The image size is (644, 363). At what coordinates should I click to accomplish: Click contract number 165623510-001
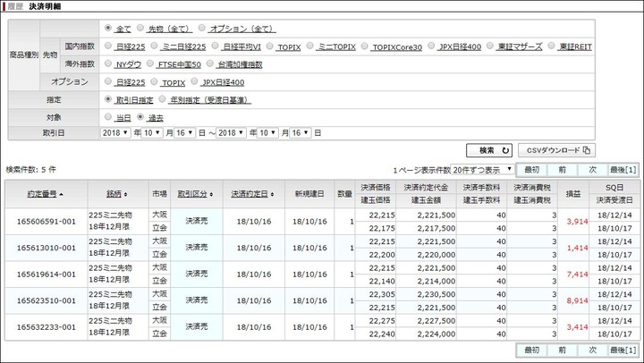click(47, 300)
